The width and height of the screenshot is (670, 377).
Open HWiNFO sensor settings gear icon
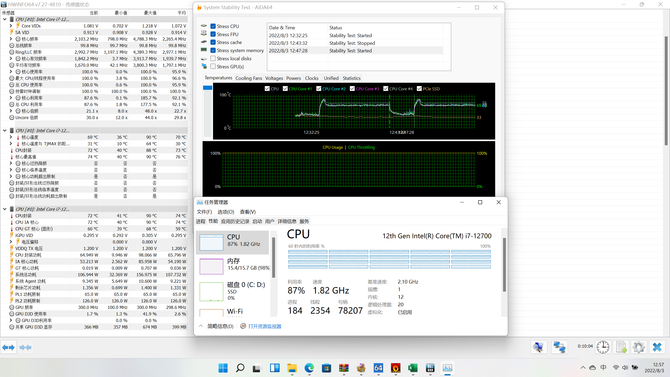639,347
